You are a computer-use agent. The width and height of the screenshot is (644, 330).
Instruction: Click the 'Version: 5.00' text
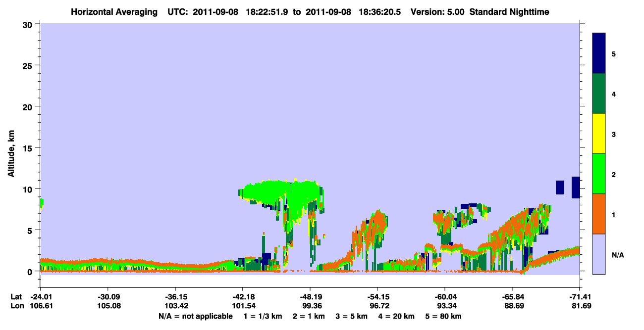(x=438, y=12)
